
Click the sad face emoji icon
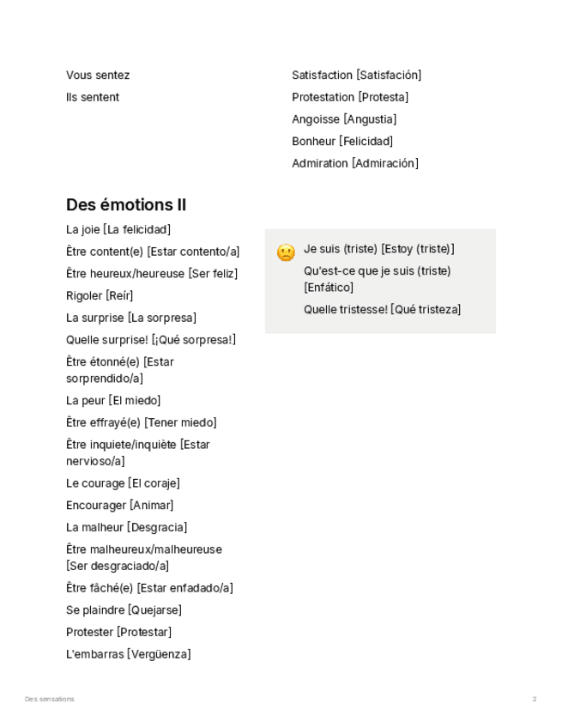(x=286, y=252)
